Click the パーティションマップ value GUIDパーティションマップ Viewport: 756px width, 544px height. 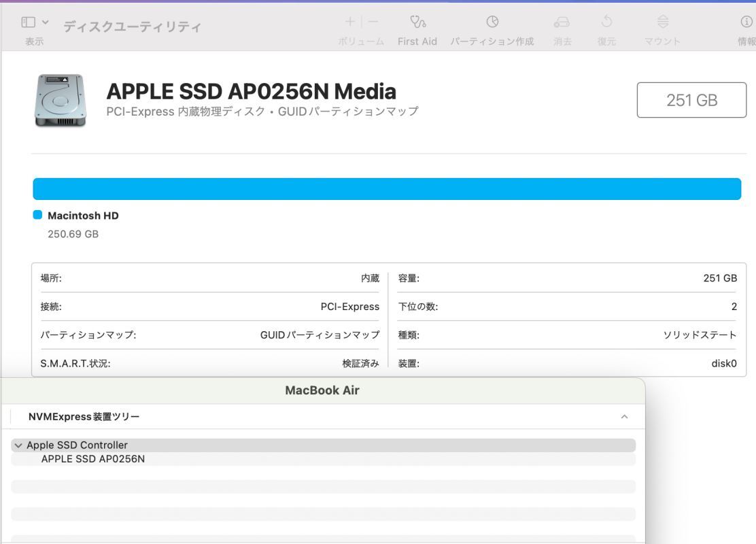(320, 335)
